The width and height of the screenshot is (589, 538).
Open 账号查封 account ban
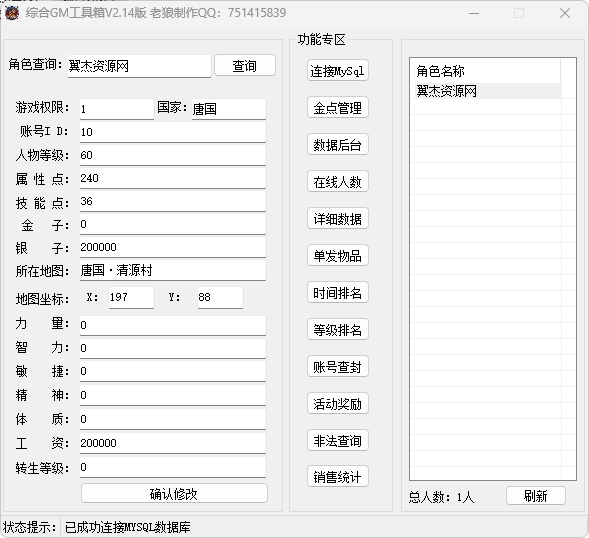[x=337, y=366]
